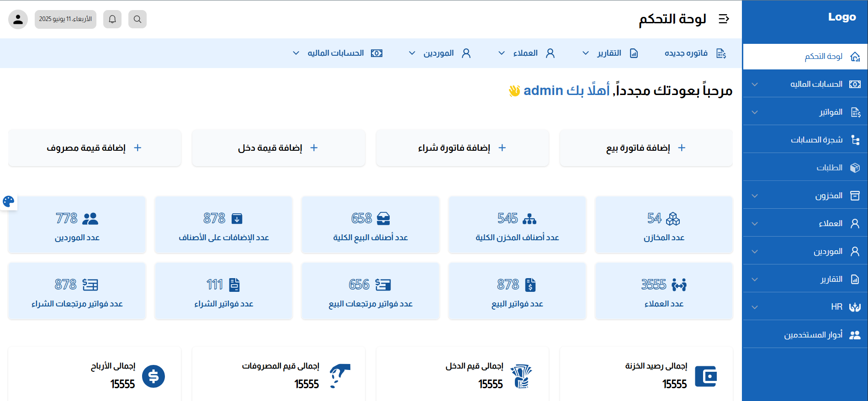This screenshot has width=868, height=401.
Task: Open شجرة الحسابات sidebar item
Action: 805,140
